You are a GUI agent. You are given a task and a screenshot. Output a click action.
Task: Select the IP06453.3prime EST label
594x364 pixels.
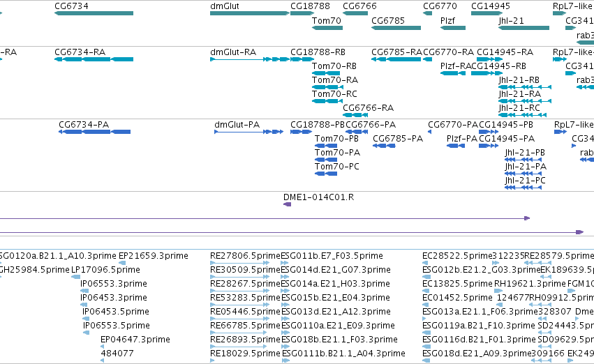point(114,298)
